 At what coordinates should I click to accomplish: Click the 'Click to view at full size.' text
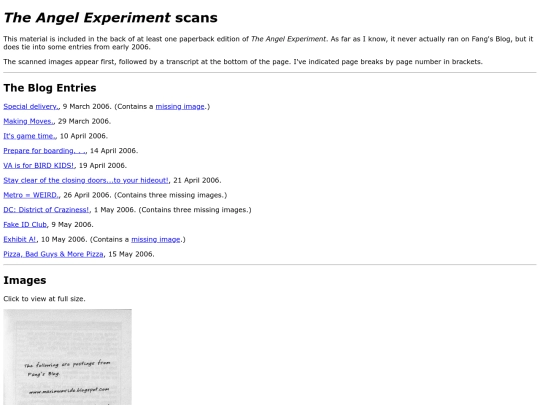(x=44, y=299)
